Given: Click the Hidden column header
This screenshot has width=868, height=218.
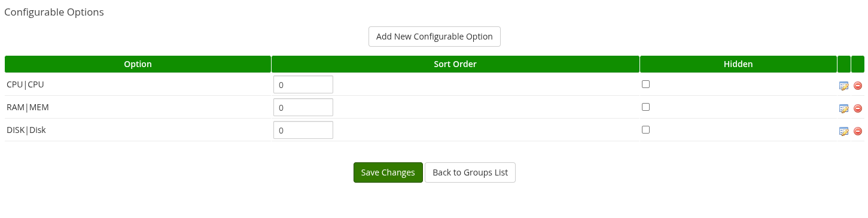Looking at the screenshot, I should coord(738,64).
